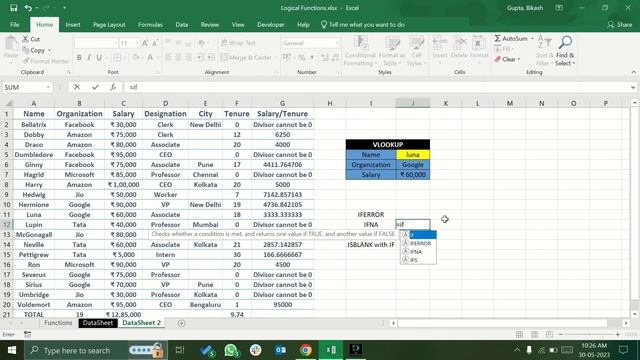Confirm formula with the checkmark icon

95,87
